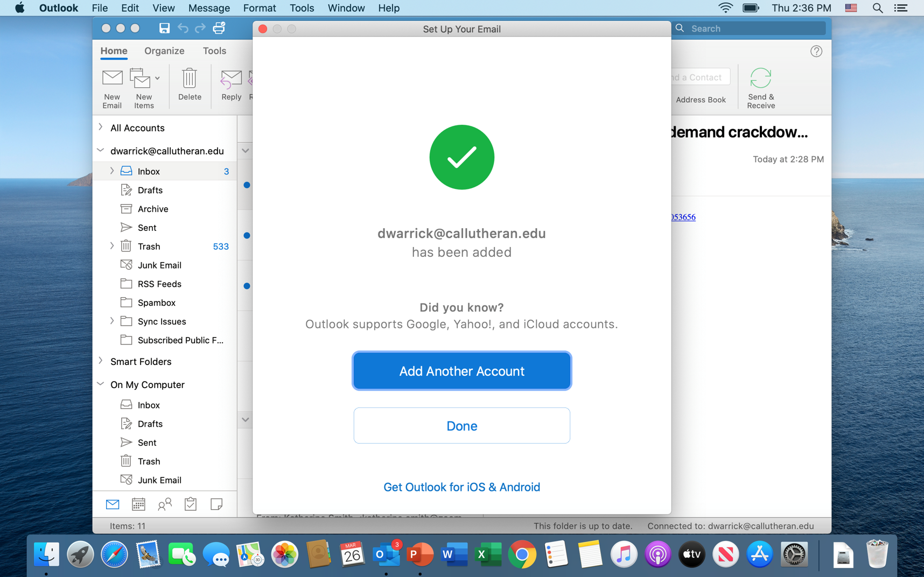The width and height of the screenshot is (924, 577).
Task: Click the Search field in Outlook's title bar
Action: 748,29
